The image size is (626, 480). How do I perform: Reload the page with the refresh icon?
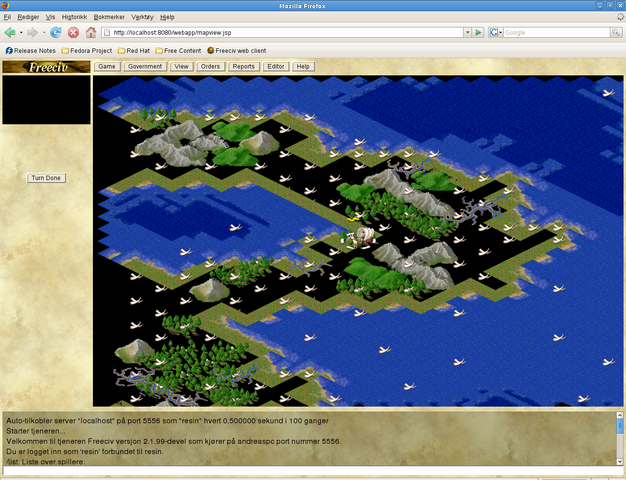click(x=55, y=33)
